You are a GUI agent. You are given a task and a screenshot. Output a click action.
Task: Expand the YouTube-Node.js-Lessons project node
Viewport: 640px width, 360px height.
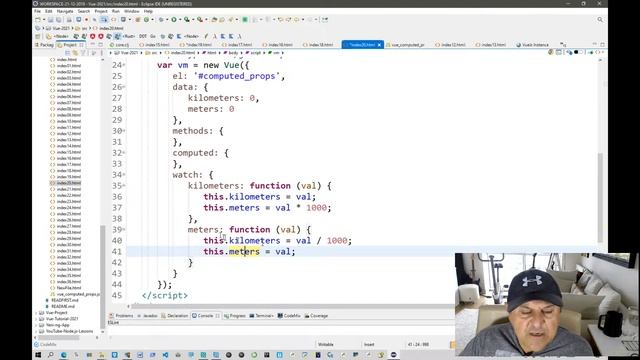(x=36, y=331)
